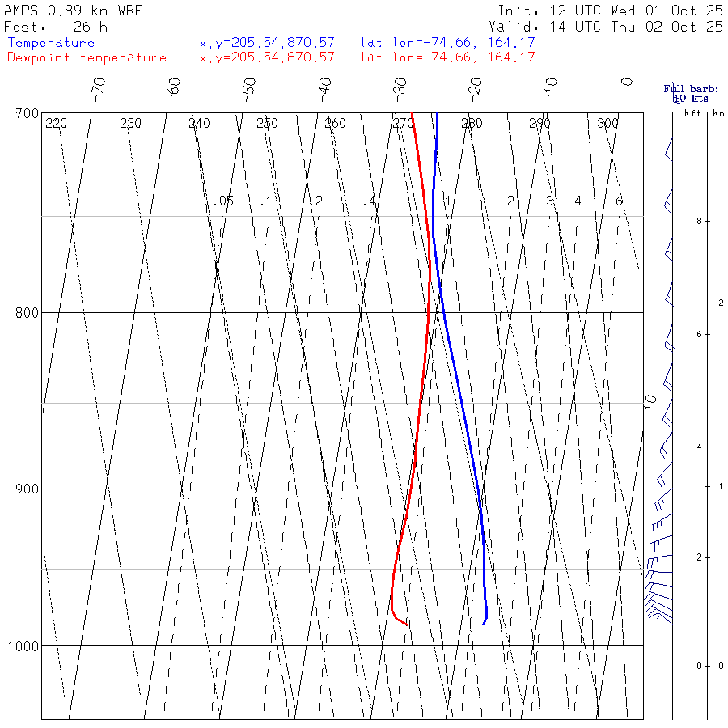Click the red 'x,y=205.54,870.57' coordinates text
Viewport: 728px width, 728px height.
tap(267, 57)
